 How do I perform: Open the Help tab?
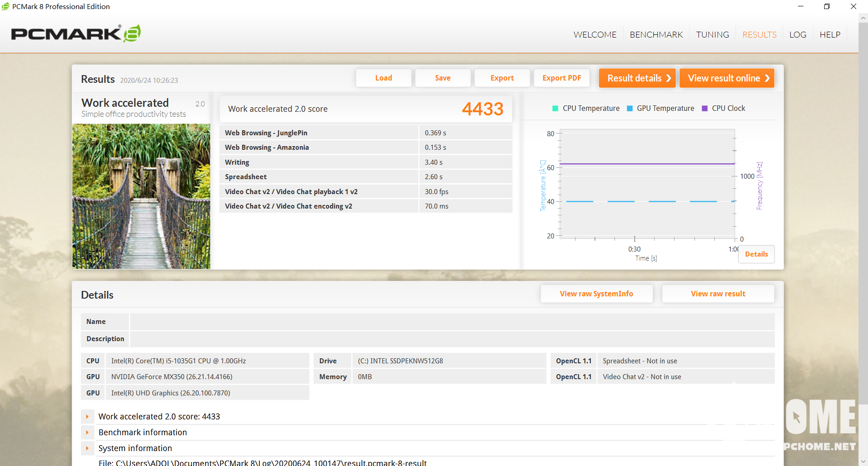coord(830,35)
